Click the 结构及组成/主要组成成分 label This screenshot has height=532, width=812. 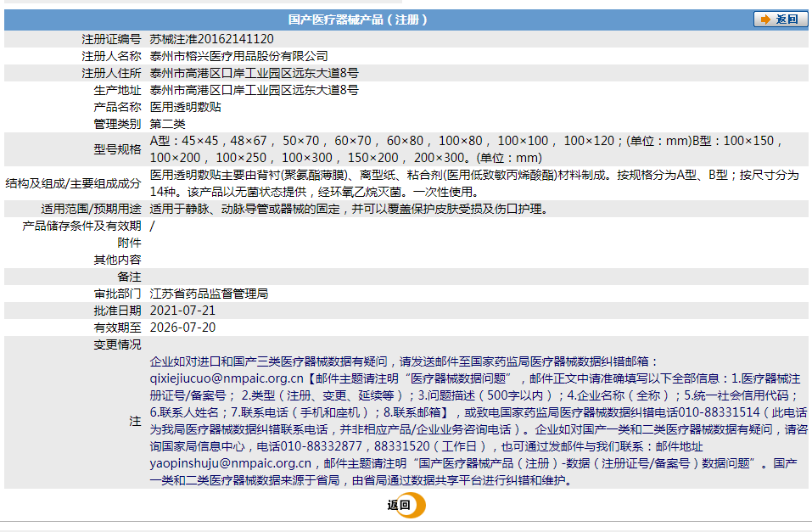pyautogui.click(x=73, y=183)
